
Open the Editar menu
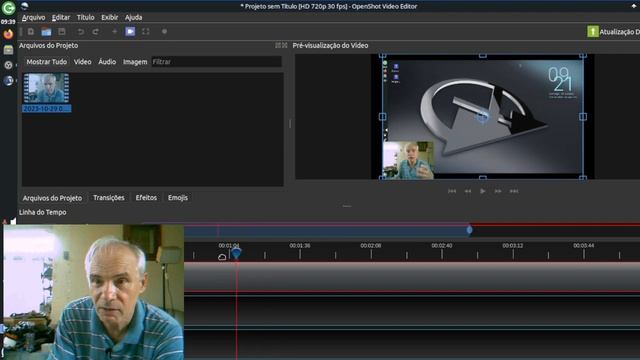(61, 17)
